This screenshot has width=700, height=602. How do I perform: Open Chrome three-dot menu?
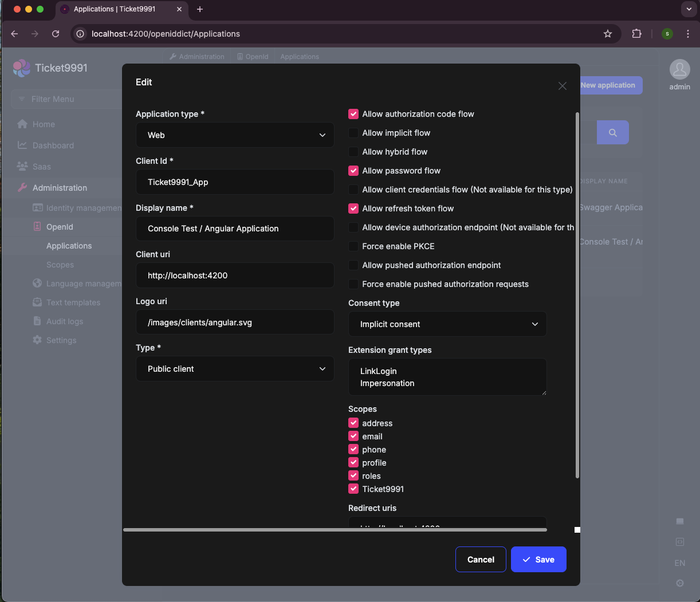coord(688,34)
